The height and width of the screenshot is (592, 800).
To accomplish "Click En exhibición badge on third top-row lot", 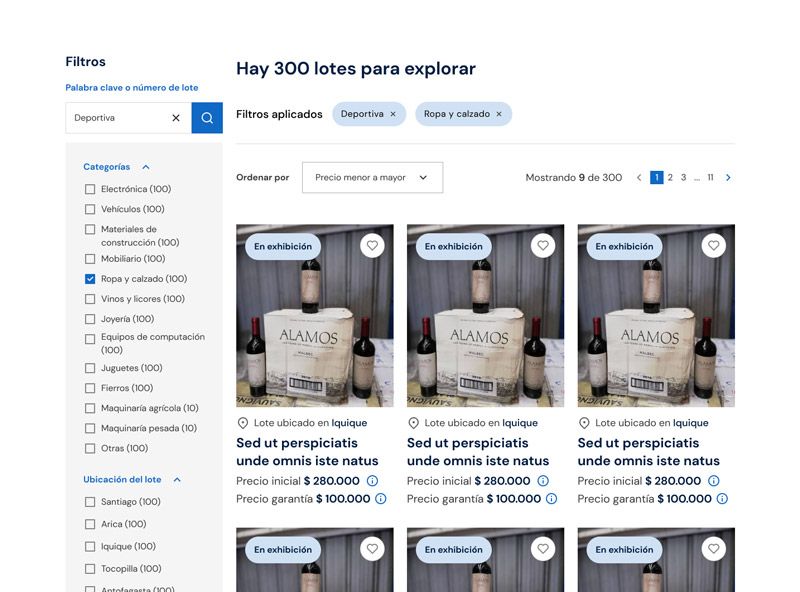I will [x=624, y=246].
